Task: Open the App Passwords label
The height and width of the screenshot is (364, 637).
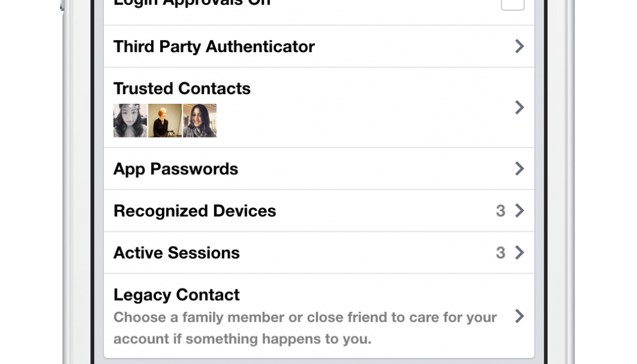Action: 176,169
